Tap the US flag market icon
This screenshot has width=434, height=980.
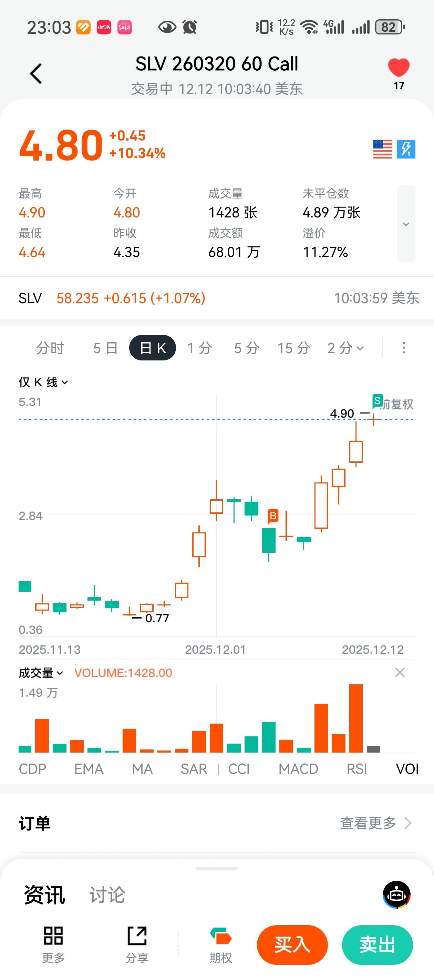(382, 149)
